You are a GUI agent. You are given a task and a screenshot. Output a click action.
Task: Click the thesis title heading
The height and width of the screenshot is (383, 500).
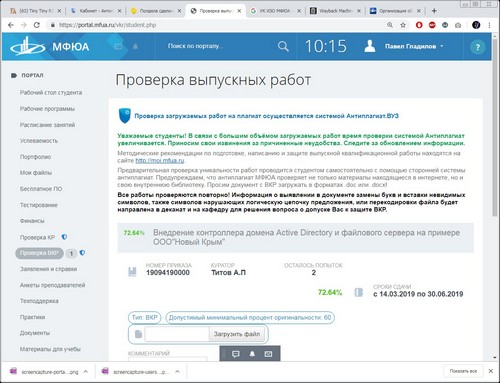(x=306, y=237)
